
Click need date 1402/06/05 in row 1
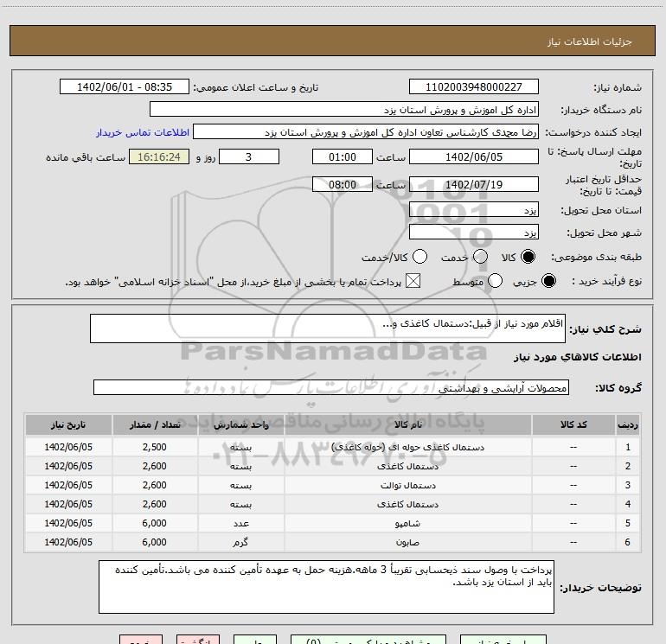coord(68,447)
